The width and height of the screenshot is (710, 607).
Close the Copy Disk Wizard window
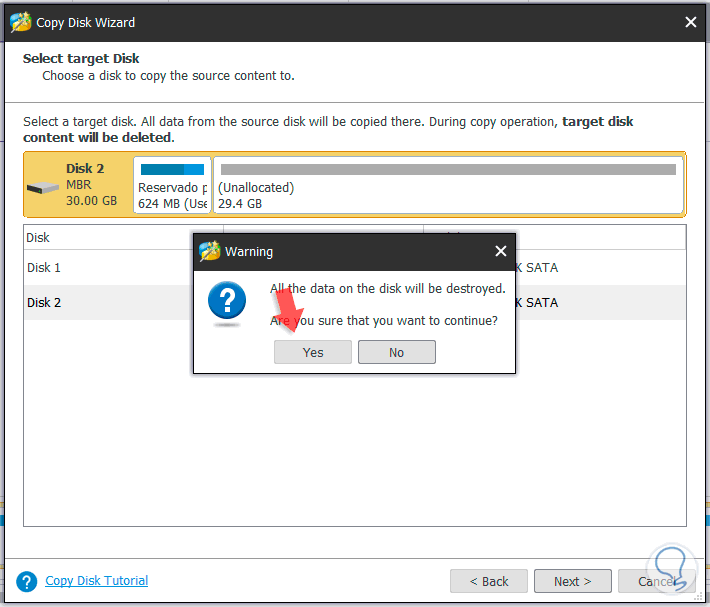click(690, 22)
